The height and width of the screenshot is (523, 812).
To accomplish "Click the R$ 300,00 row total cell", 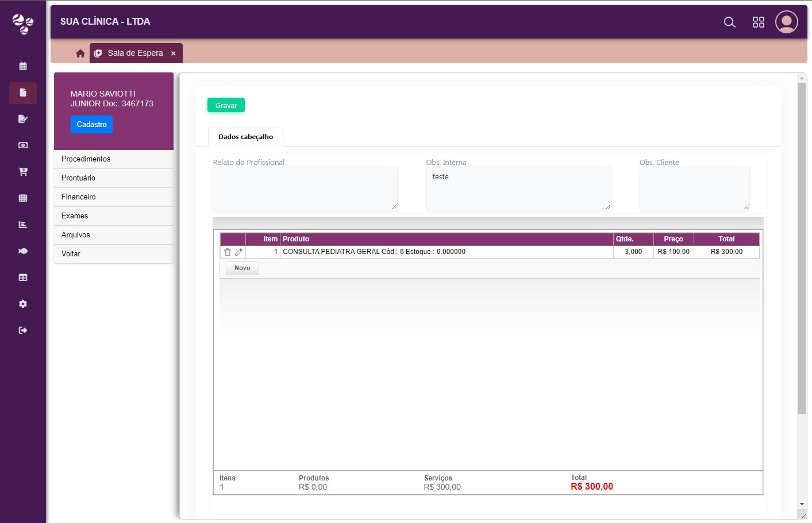I will coord(726,252).
